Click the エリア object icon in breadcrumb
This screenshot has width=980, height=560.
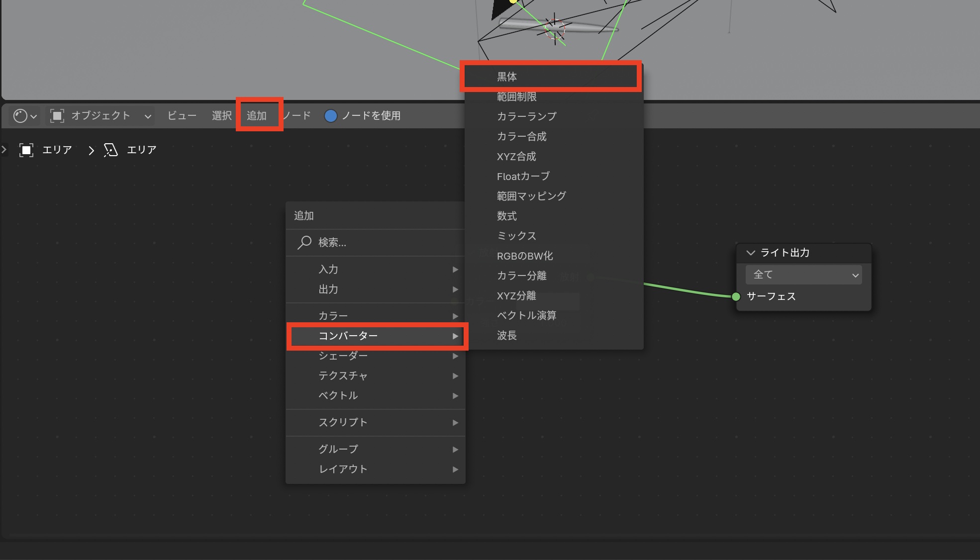(26, 150)
